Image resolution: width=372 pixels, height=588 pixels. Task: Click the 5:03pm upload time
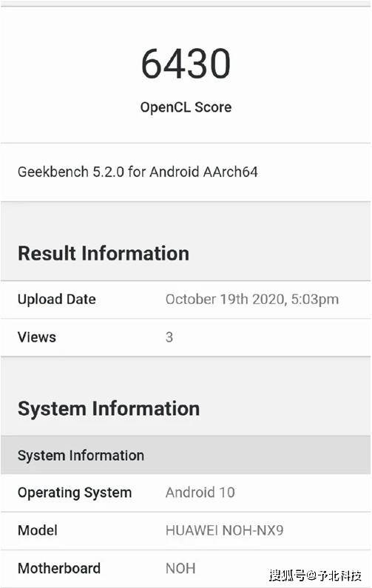(x=314, y=300)
